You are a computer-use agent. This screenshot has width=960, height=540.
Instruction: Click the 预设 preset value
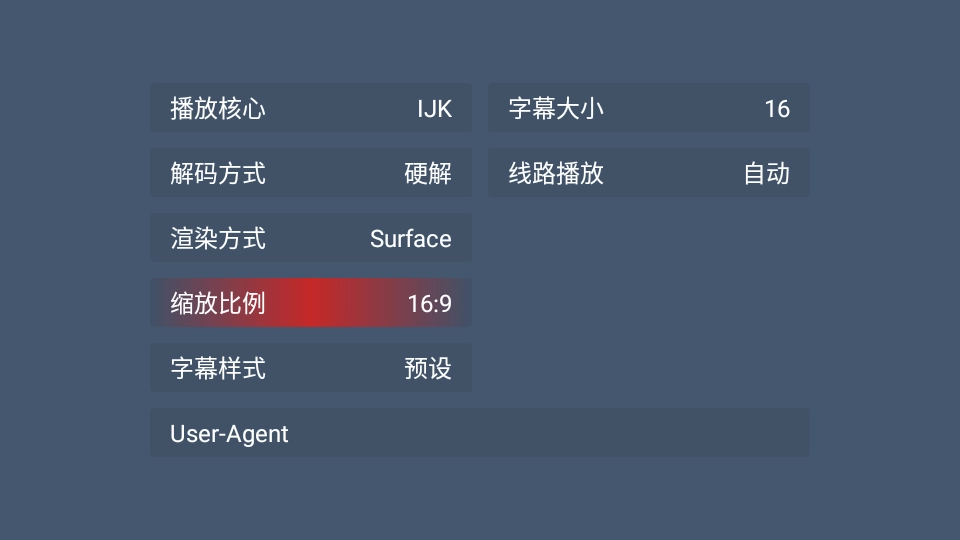click(x=428, y=368)
